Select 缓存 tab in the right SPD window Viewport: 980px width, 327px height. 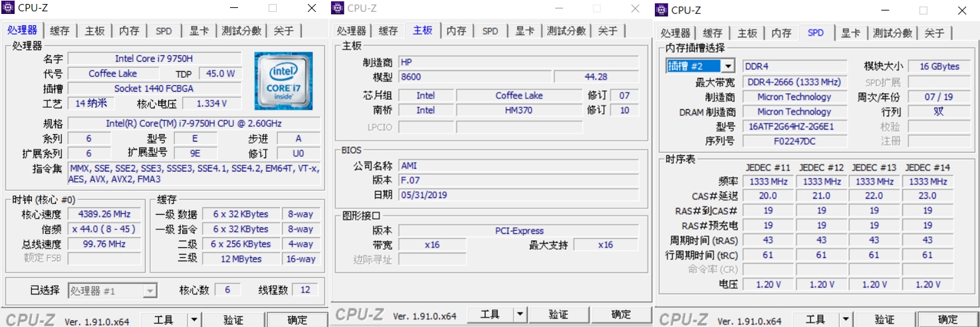coord(712,33)
